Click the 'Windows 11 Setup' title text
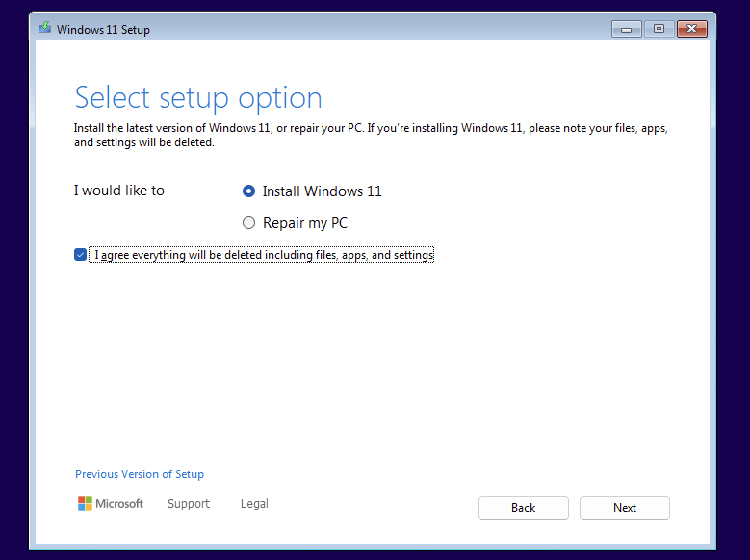The height and width of the screenshot is (560, 750). (103, 29)
